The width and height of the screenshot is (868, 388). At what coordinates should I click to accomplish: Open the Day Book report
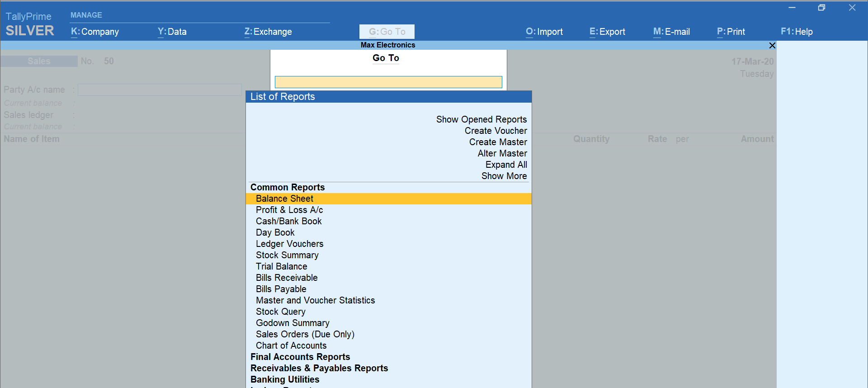275,232
